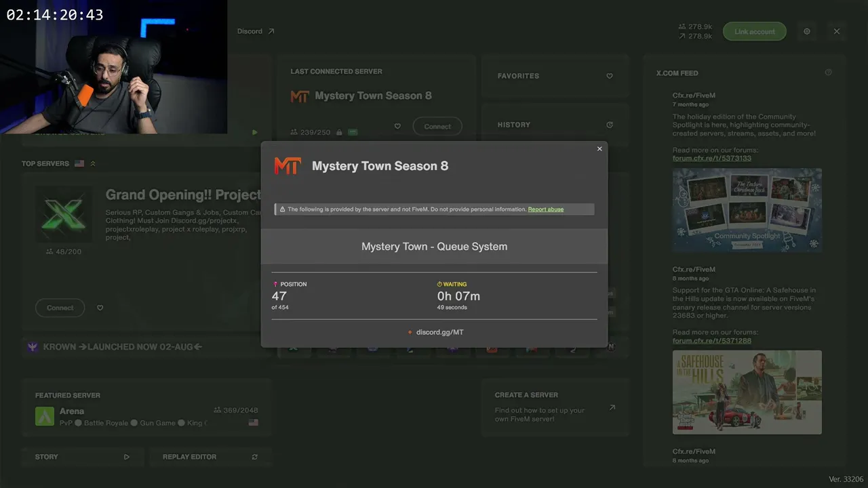Click the circled N icon behind the dialog
Screen dimensions: 868x488
click(611, 347)
